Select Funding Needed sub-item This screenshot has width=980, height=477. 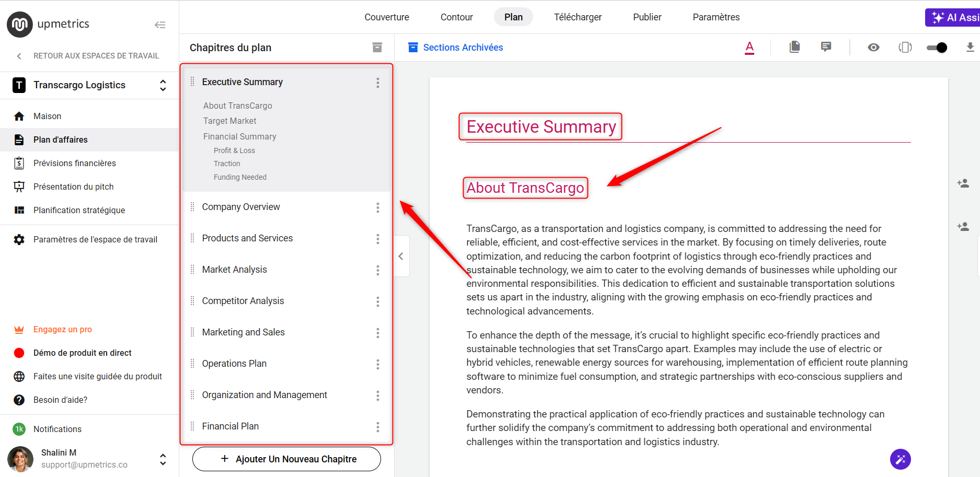[x=240, y=177]
